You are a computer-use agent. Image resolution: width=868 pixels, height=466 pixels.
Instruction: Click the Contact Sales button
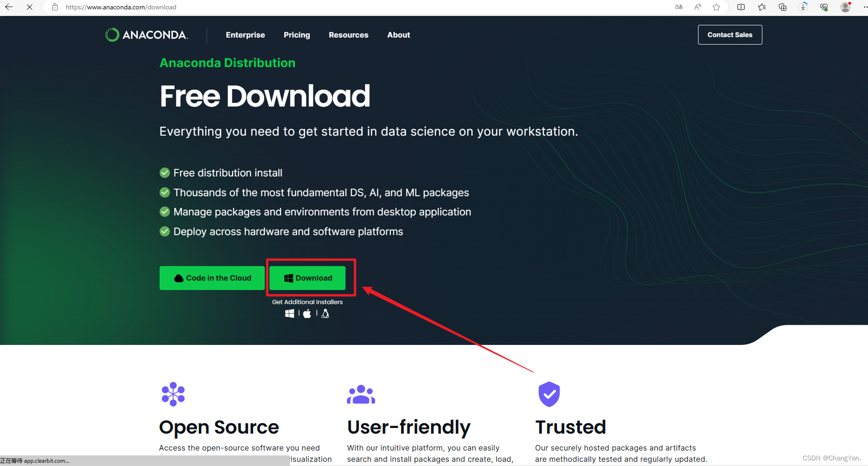click(x=730, y=35)
